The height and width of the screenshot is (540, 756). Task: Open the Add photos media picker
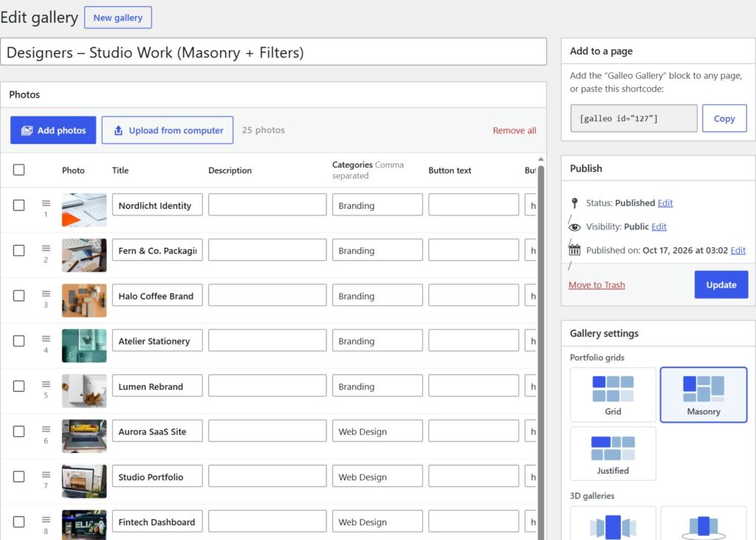coord(53,130)
